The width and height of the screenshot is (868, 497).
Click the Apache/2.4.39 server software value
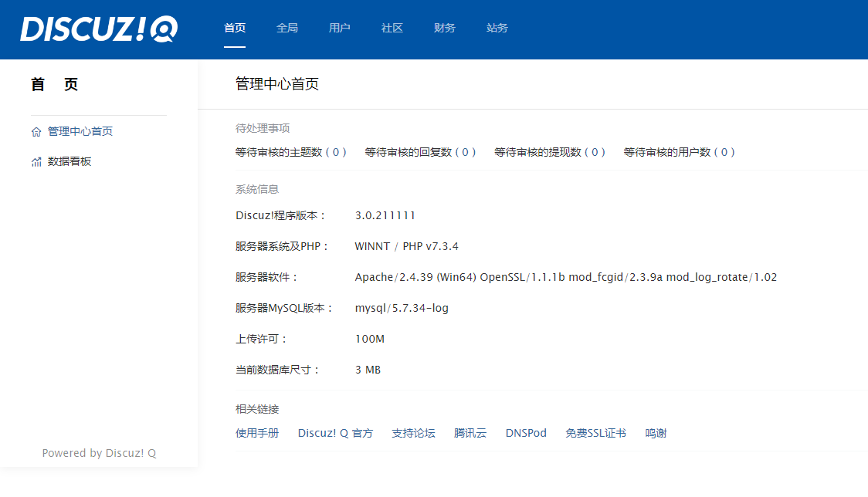(566, 277)
